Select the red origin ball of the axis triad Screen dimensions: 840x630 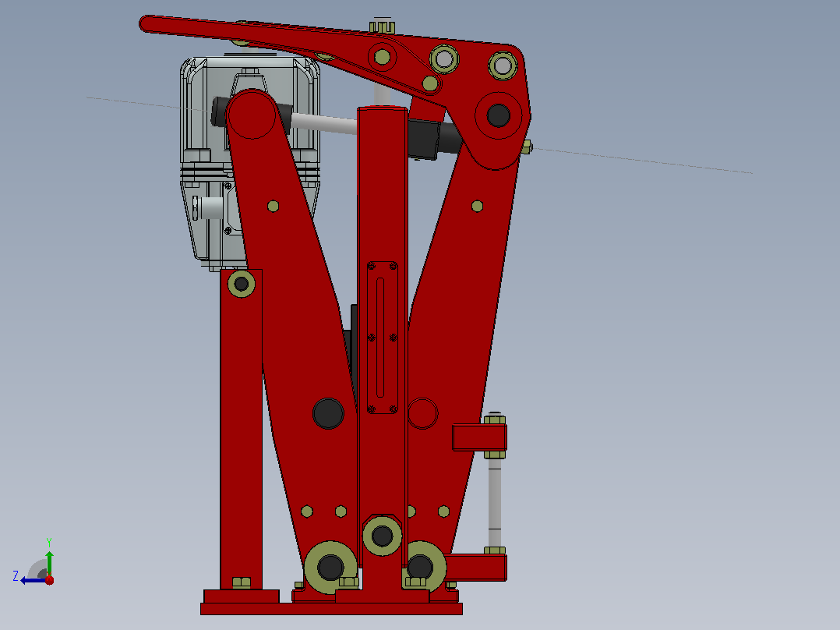point(49,580)
